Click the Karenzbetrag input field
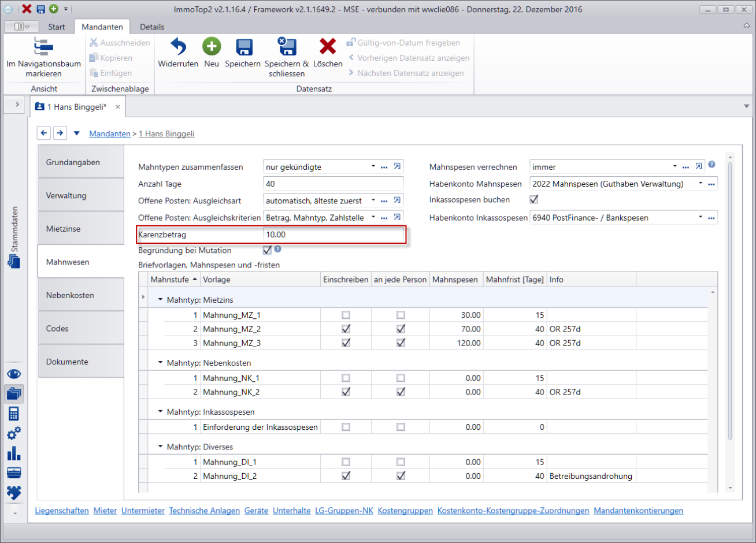756x543 pixels. click(333, 235)
